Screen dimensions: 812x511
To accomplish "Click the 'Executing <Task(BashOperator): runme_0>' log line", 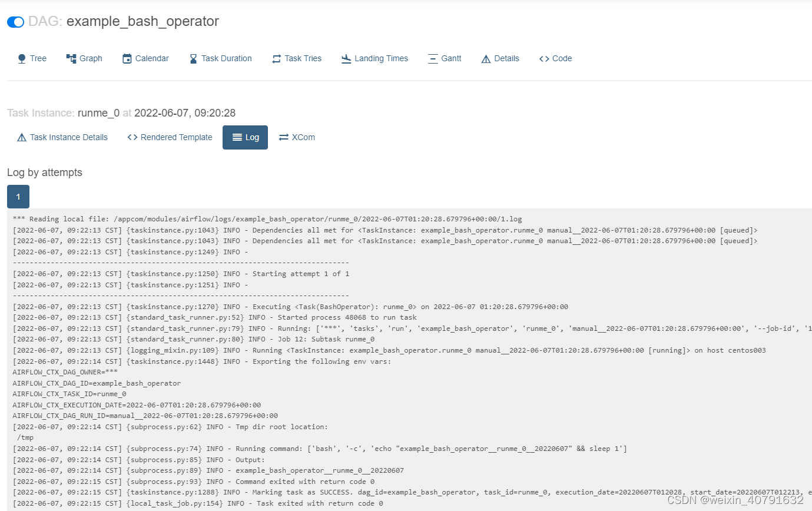I will pyautogui.click(x=290, y=307).
